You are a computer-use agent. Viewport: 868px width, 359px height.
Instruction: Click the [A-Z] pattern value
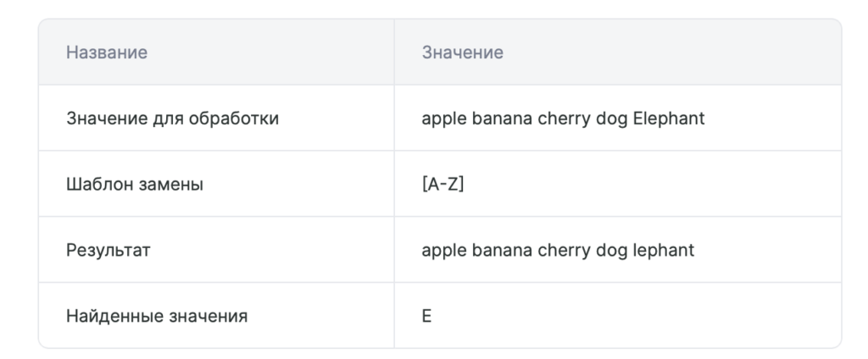click(x=442, y=185)
